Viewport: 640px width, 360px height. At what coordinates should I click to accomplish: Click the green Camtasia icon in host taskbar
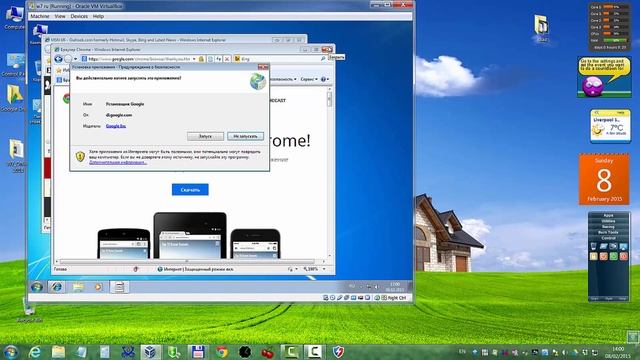tap(291, 352)
